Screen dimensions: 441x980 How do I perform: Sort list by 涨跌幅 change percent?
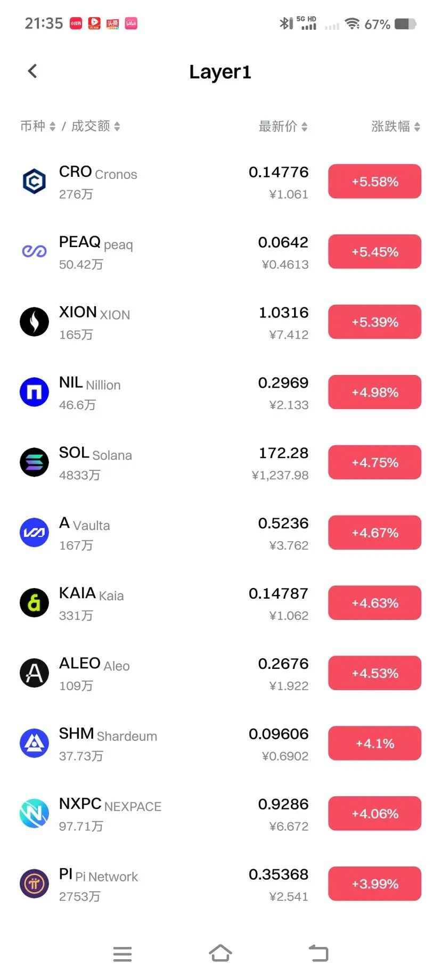click(396, 126)
